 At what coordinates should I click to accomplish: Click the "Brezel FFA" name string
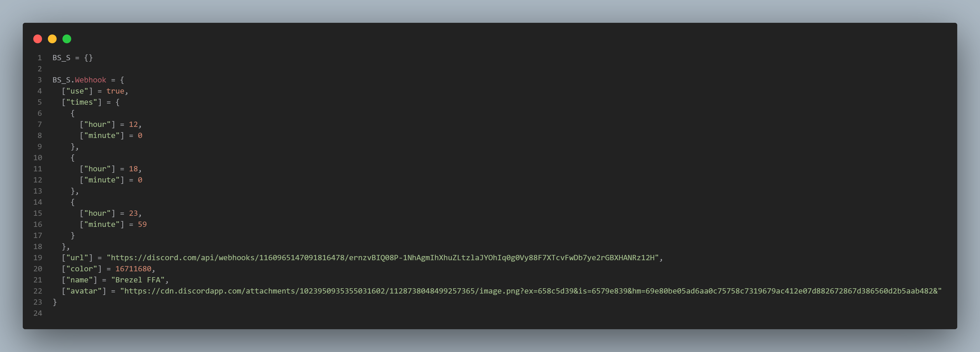[x=138, y=280]
